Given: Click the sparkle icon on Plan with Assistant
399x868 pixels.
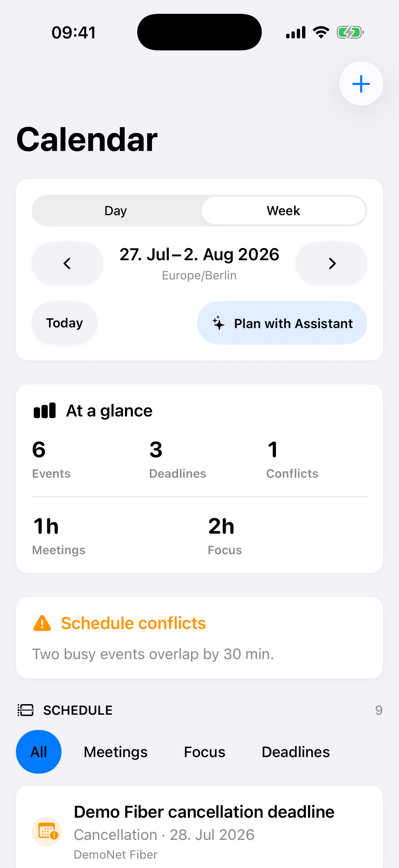Looking at the screenshot, I should tap(218, 323).
